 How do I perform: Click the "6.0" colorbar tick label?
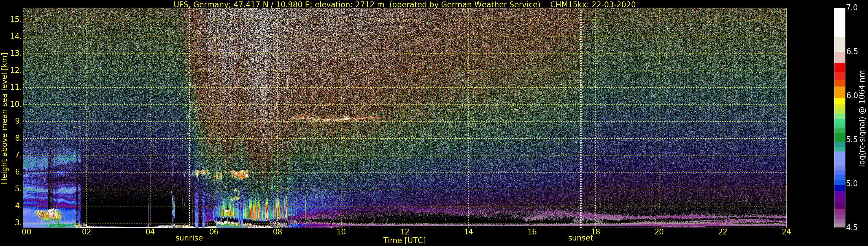(852, 96)
